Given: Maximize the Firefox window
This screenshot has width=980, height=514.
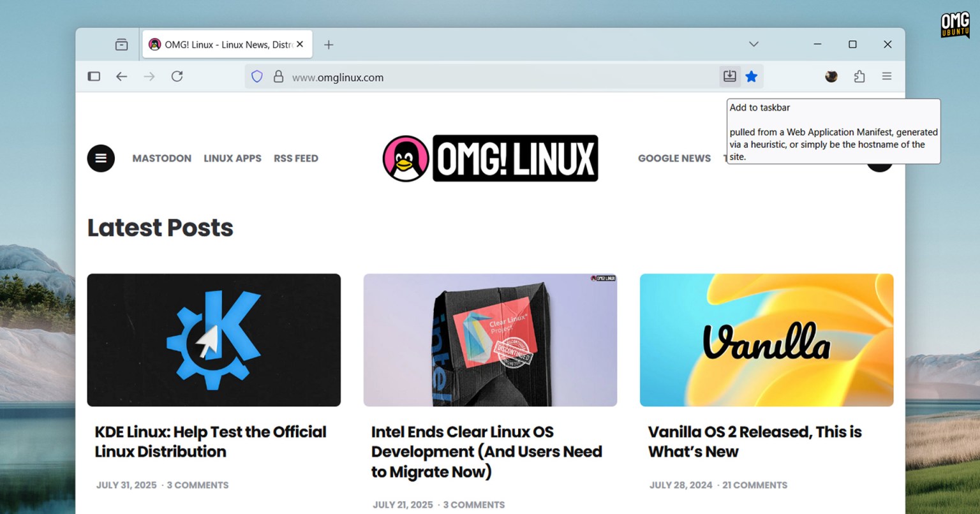Looking at the screenshot, I should (x=852, y=44).
